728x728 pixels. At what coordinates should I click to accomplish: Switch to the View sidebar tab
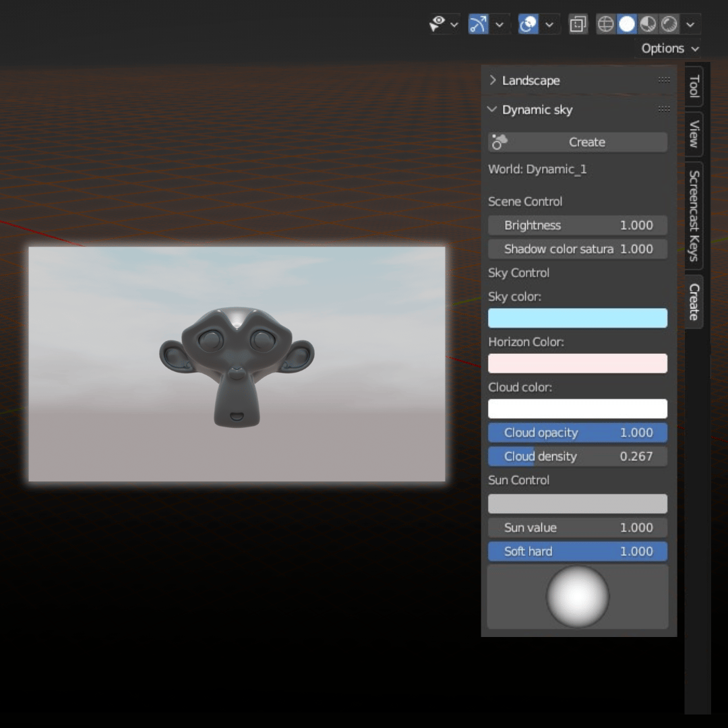coord(694,134)
